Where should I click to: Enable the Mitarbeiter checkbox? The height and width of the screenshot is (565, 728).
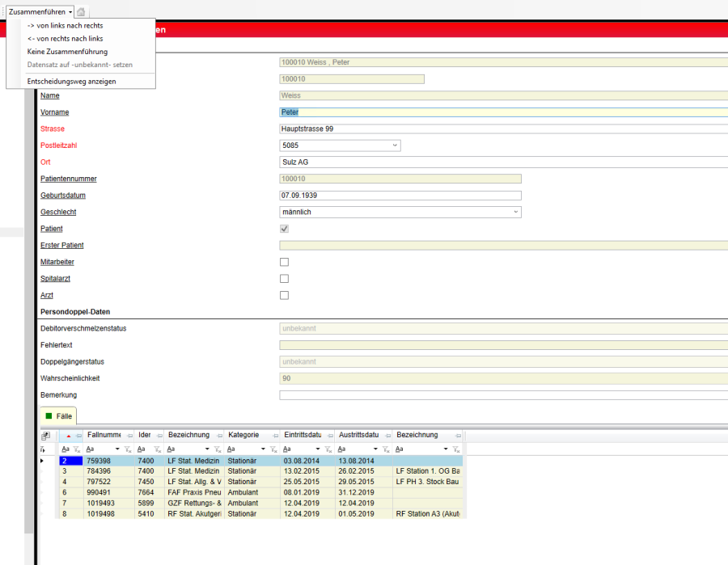coord(284,262)
